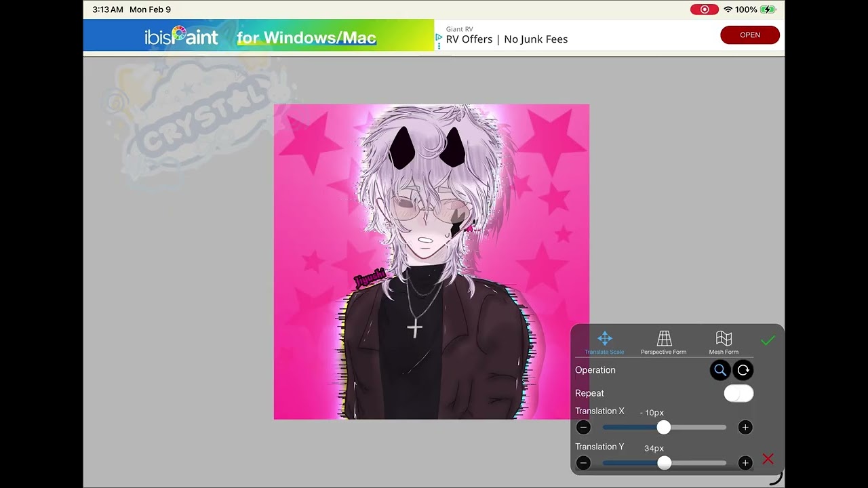Tap the 3:13 AM clock
The width and height of the screenshot is (868, 488).
click(x=108, y=9)
